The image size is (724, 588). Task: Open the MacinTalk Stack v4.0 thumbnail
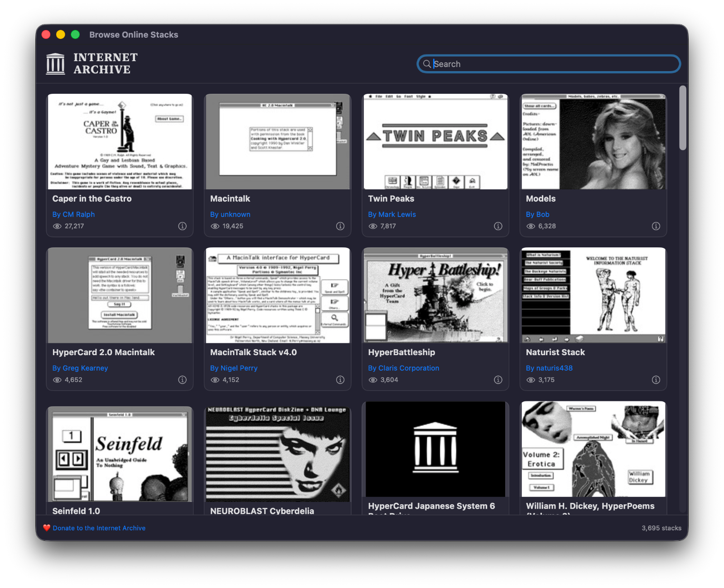tap(278, 295)
